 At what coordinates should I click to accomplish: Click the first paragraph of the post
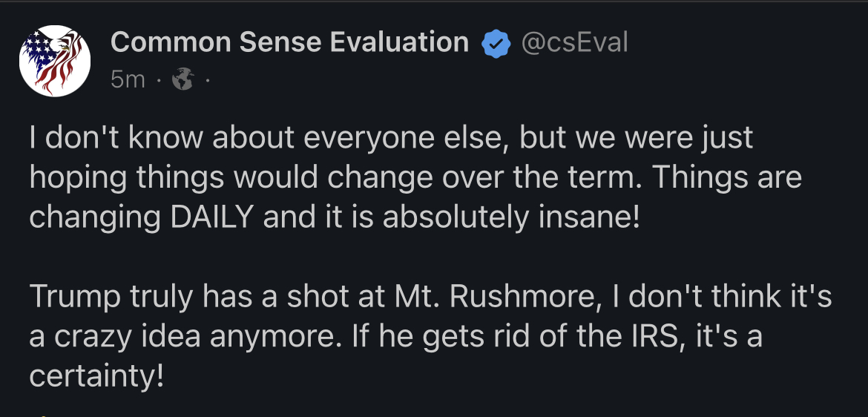tap(415, 179)
